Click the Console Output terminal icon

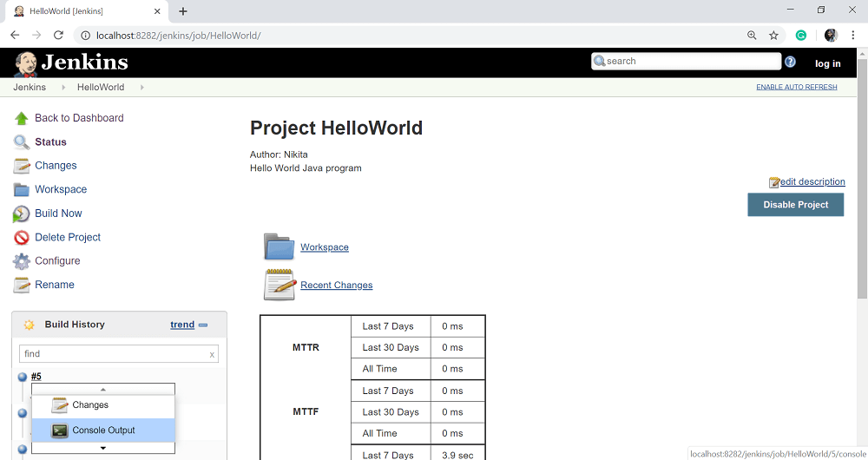tap(59, 430)
